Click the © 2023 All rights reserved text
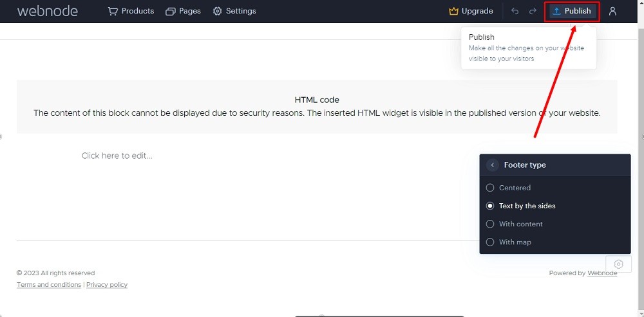Viewport: 644px width, 317px height. (x=56, y=273)
